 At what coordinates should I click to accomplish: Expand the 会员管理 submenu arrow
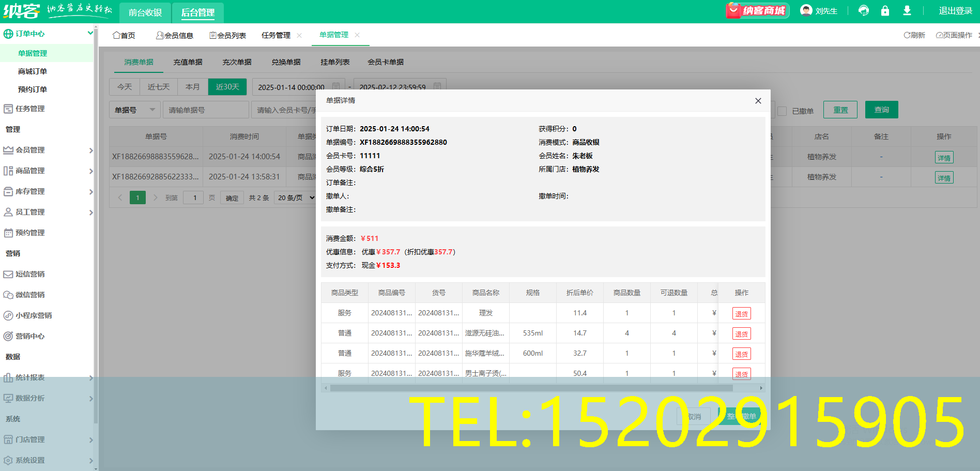click(x=91, y=150)
